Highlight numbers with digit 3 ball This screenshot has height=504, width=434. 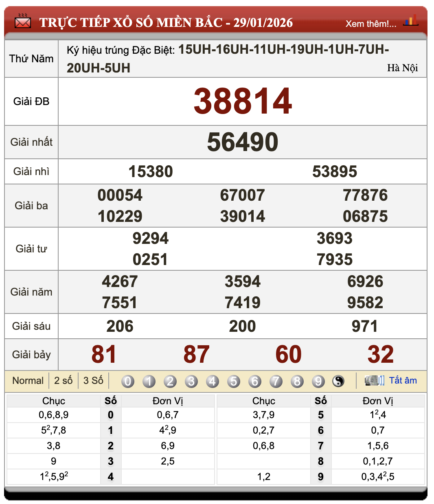tap(191, 381)
